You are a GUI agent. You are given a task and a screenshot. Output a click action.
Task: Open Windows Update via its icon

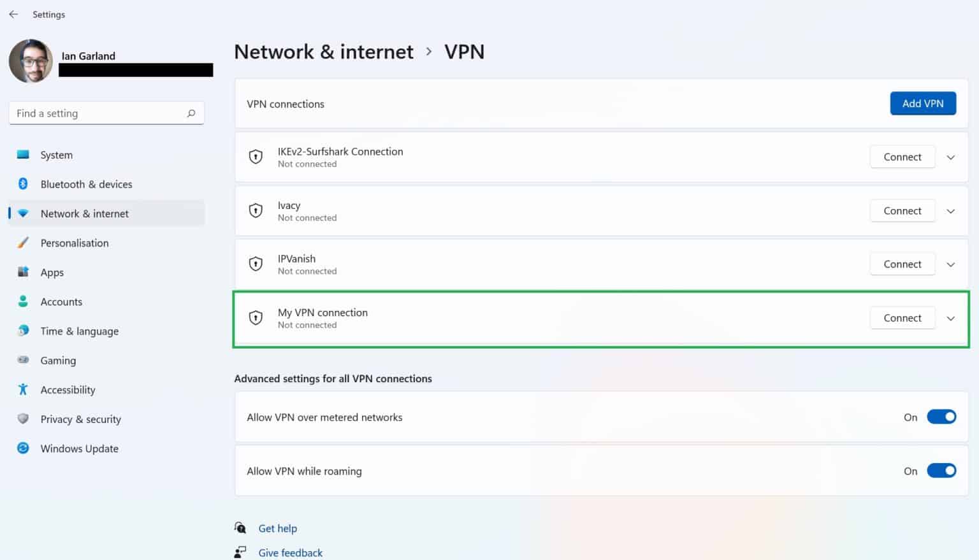coord(23,448)
